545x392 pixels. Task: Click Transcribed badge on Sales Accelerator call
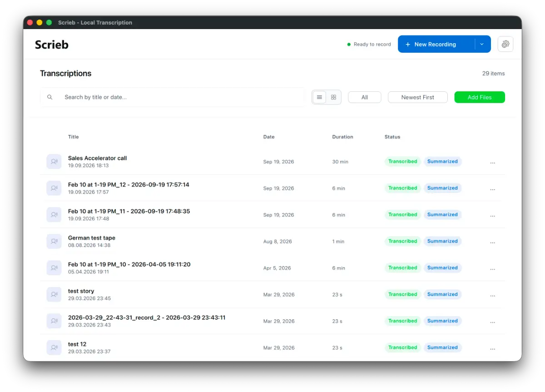(x=402, y=161)
